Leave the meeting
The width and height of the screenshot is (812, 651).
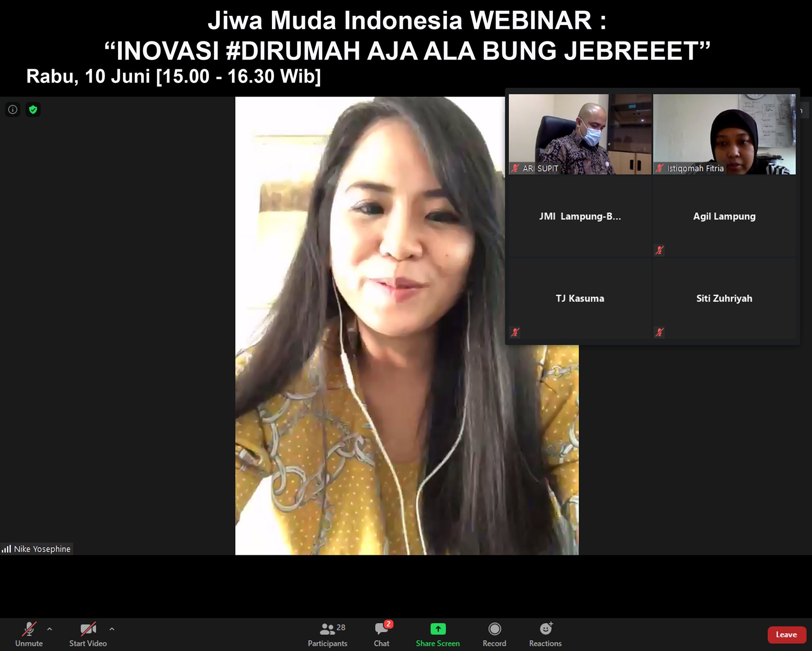tap(786, 635)
